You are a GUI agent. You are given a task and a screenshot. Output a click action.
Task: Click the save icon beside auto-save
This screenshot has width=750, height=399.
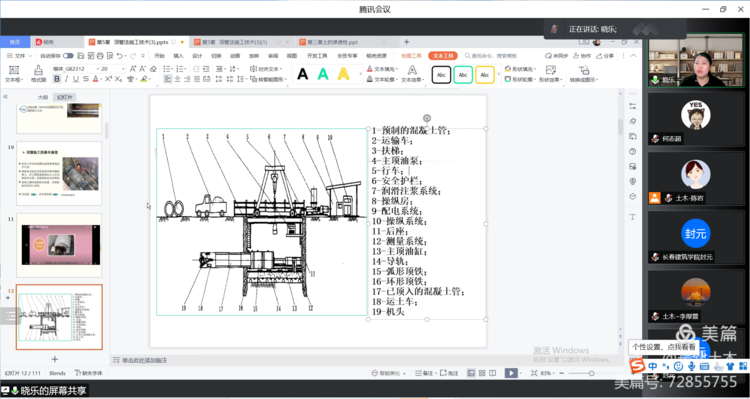(80, 56)
